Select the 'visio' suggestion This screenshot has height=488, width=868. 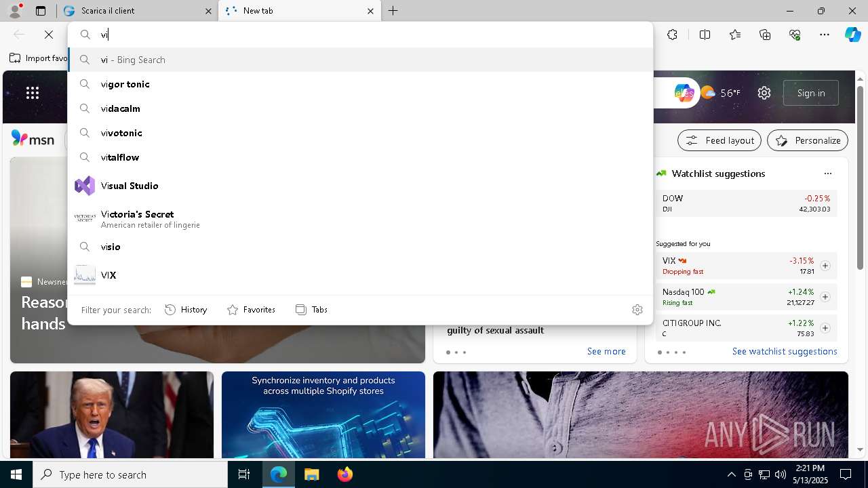(x=360, y=247)
